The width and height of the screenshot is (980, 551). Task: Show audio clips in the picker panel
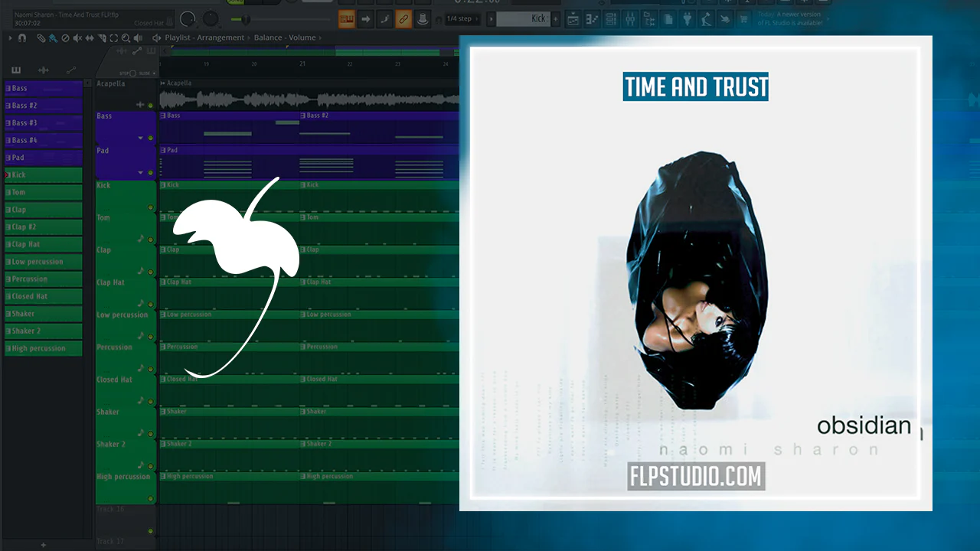pyautogui.click(x=43, y=70)
